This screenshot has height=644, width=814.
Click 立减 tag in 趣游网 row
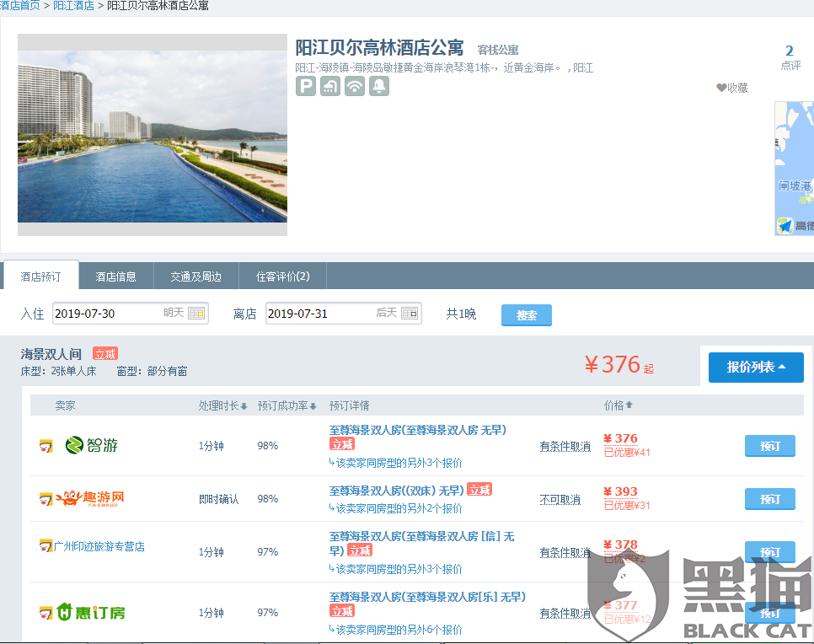click(x=479, y=489)
